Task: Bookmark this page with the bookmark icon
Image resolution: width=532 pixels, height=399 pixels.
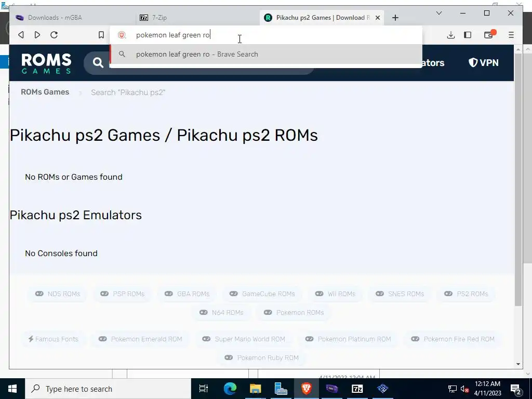Action: [101, 35]
